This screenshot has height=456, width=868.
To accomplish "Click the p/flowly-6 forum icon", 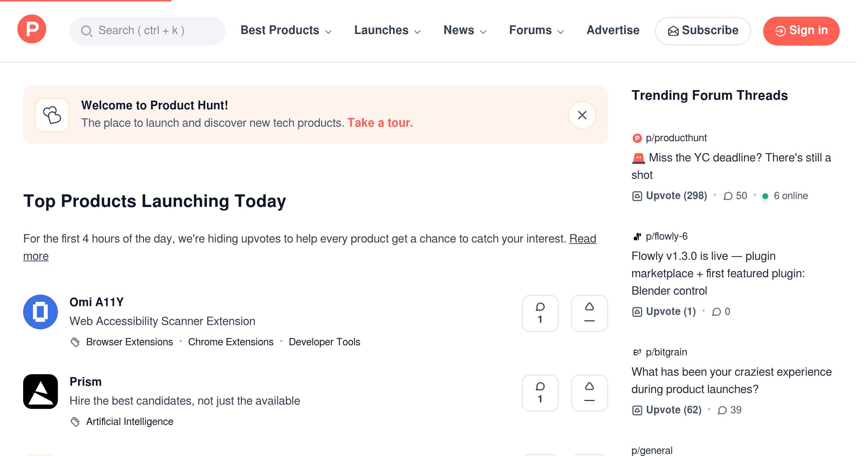I will 637,237.
